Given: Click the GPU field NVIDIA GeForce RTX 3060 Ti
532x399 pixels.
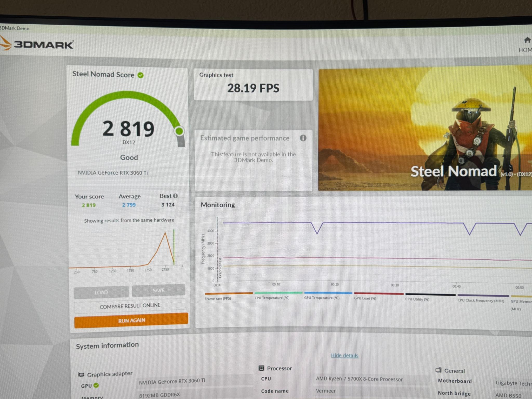Looking at the screenshot, I should pos(195,381).
